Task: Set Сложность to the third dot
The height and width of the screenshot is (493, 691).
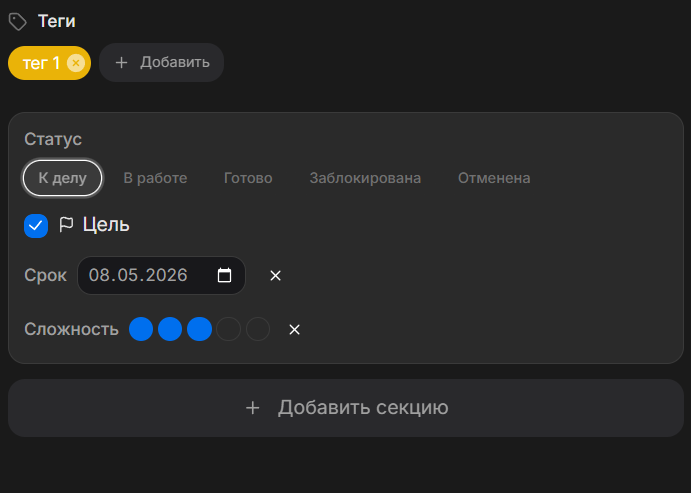Action: tap(200, 329)
